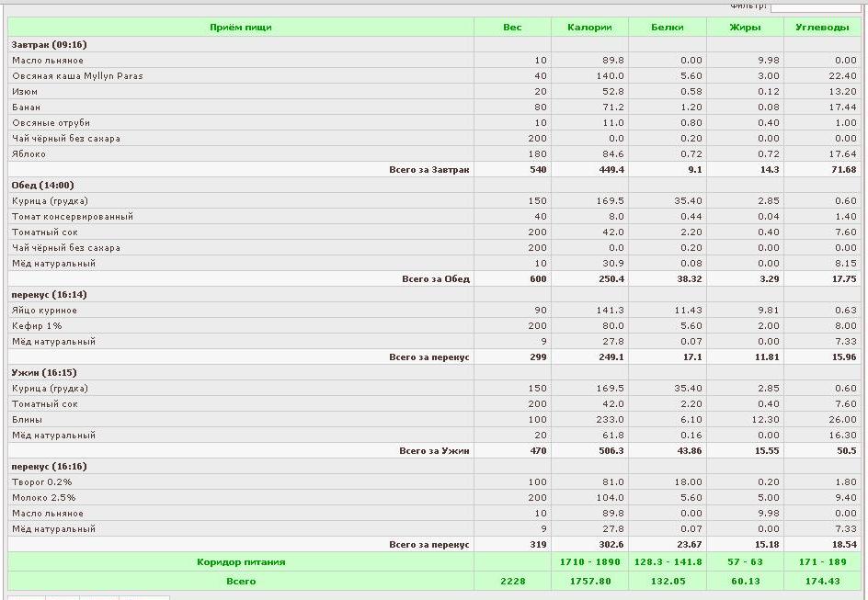Click the overall carbs total 174.43
The image size is (868, 600).
point(823,582)
